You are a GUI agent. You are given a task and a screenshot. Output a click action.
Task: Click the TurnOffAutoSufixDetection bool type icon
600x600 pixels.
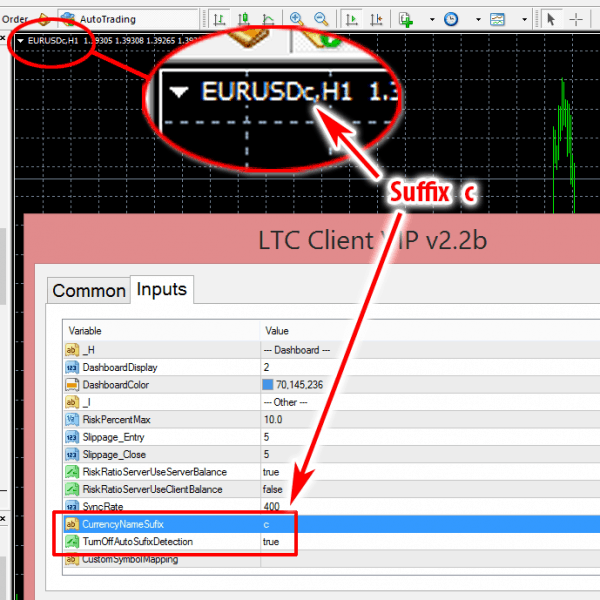pyautogui.click(x=72, y=541)
